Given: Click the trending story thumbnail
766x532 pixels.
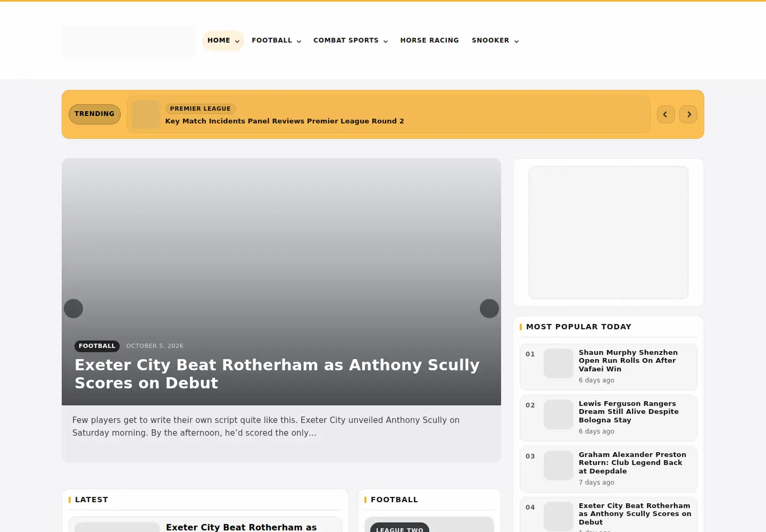Looking at the screenshot, I should point(146,114).
